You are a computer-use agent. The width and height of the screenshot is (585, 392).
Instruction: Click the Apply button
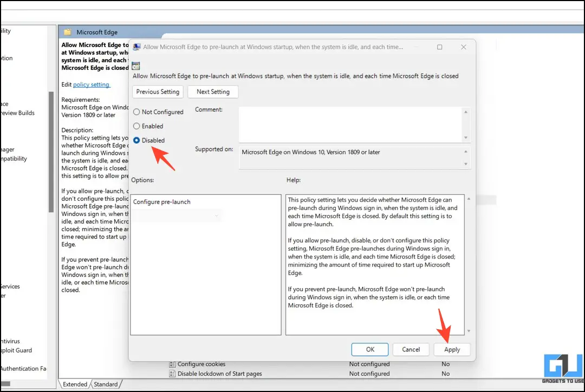[x=452, y=349]
